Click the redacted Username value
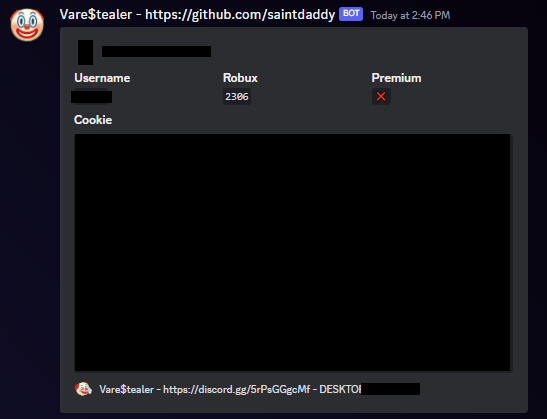The image size is (547, 419). pos(91,97)
